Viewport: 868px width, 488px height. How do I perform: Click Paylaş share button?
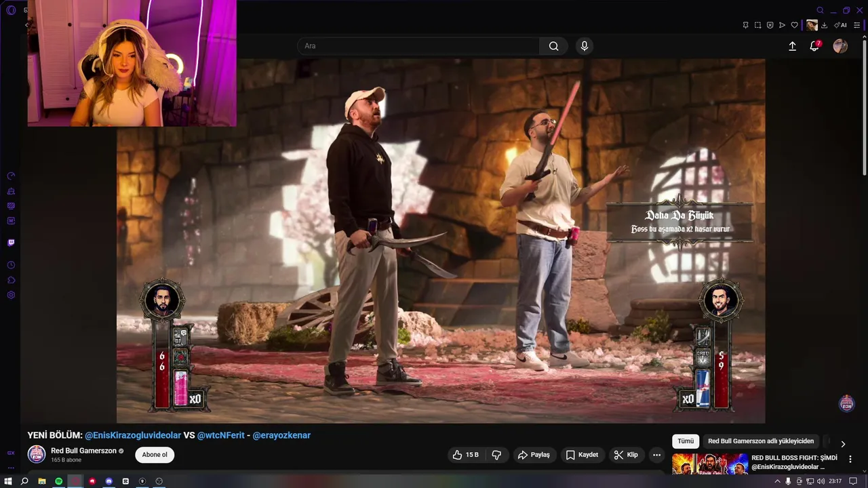point(534,455)
